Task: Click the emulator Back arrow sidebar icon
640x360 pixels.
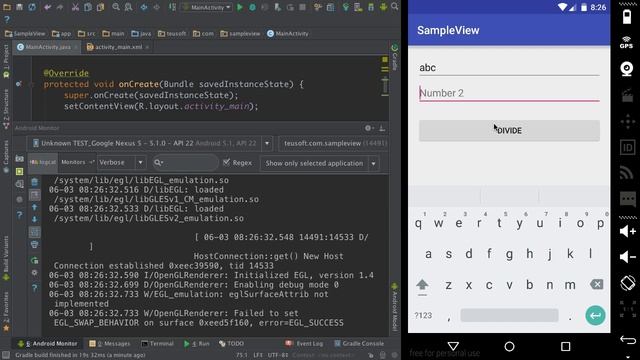Action: (628, 340)
